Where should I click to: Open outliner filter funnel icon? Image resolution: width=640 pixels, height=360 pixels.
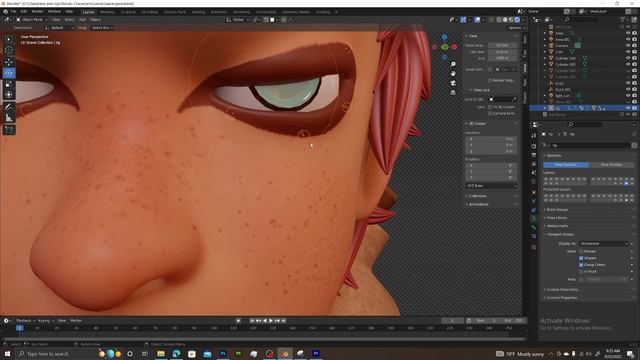(622, 20)
